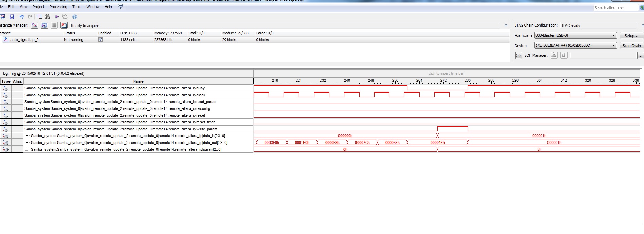The width and height of the screenshot is (644, 234).
Task: Click the 'click to insert time bar' area
Action: point(446,73)
